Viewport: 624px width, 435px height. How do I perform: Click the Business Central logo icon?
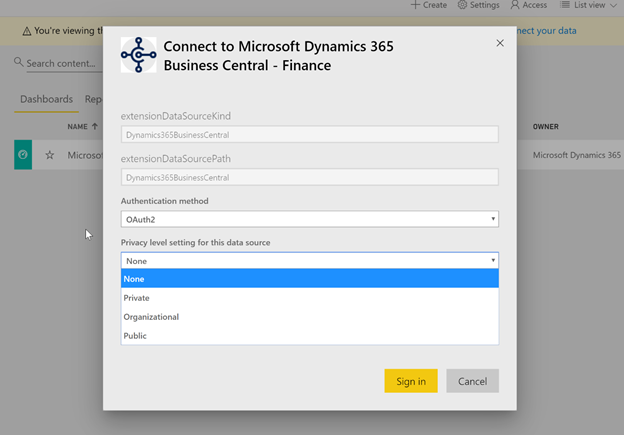coord(138,55)
